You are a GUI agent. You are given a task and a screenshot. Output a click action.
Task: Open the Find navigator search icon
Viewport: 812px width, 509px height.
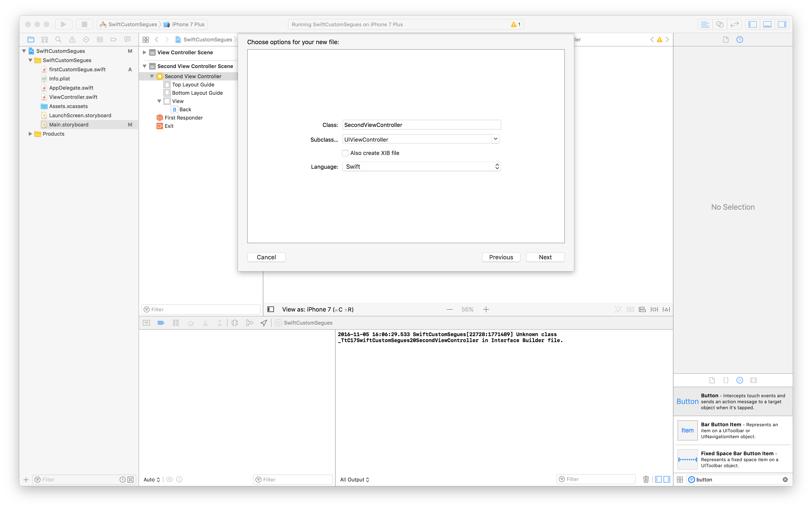[58, 39]
